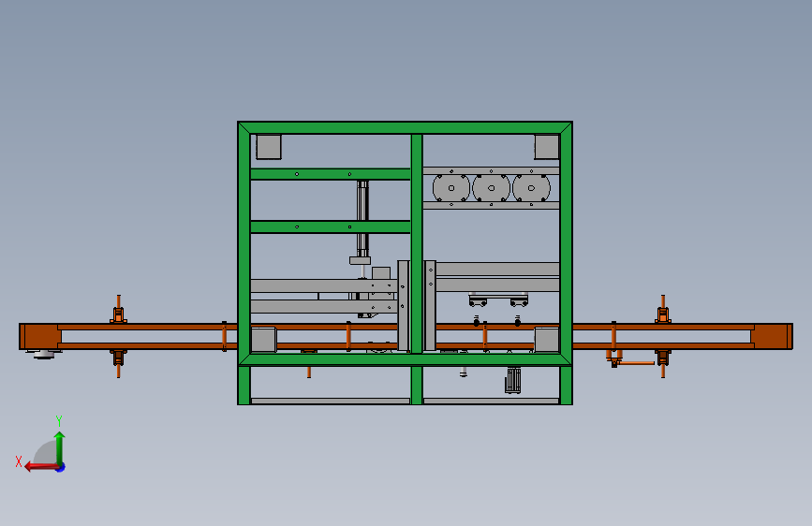Select the upper green crossbar in the left bay
Screen dimensions: 812x526
click(x=331, y=174)
